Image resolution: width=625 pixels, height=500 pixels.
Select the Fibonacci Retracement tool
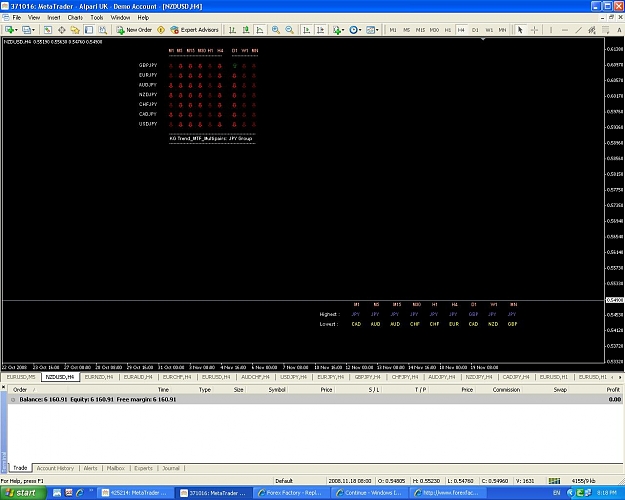pyautogui.click(x=605, y=30)
